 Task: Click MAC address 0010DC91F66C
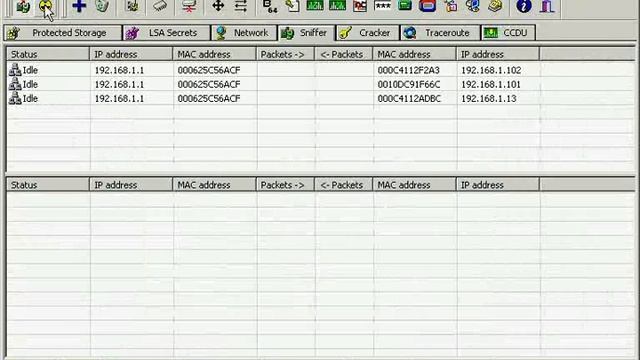409,84
